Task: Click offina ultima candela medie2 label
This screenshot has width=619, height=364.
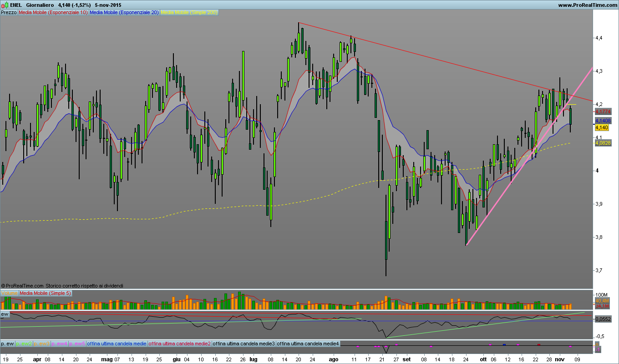Action: pos(180,344)
